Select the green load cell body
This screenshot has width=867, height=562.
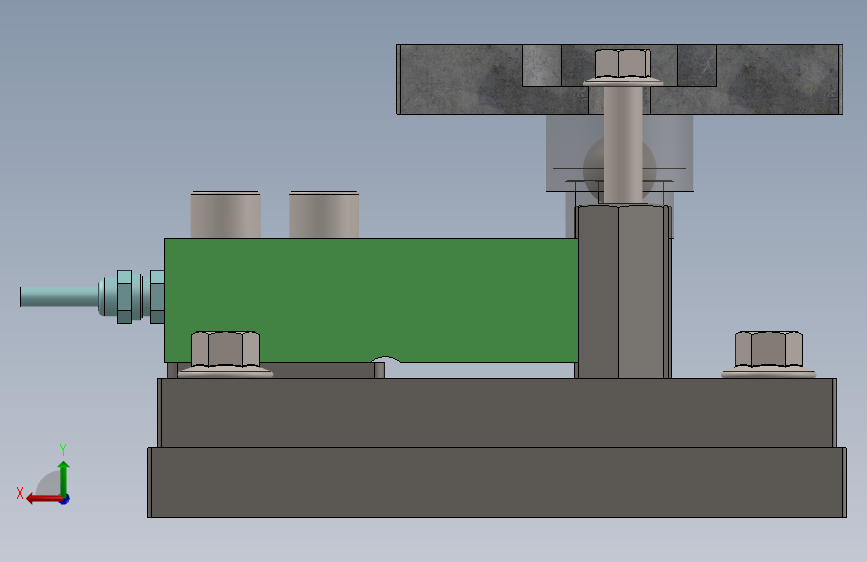click(370, 299)
